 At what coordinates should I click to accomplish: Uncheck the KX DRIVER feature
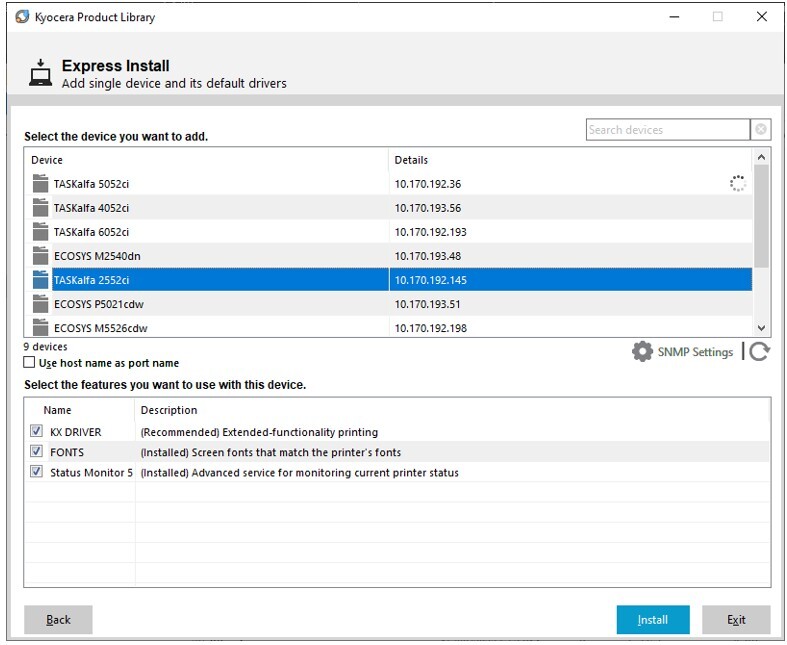pos(36,431)
